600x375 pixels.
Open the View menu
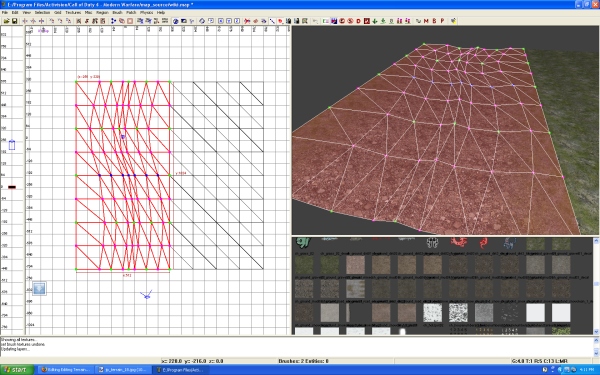pos(26,13)
